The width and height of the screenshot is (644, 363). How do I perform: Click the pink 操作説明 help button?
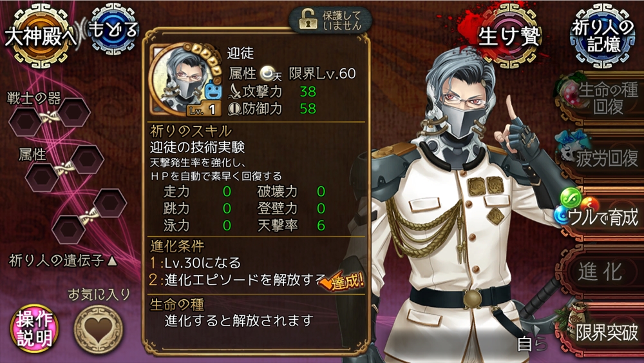tap(35, 328)
